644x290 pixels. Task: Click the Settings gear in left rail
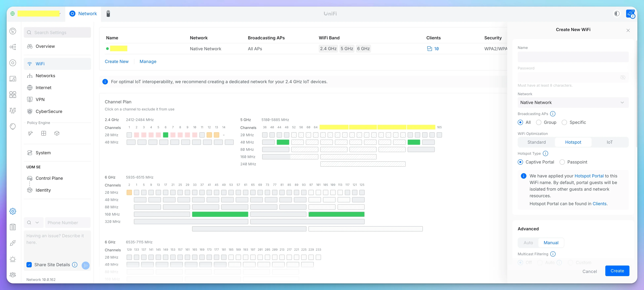13,211
